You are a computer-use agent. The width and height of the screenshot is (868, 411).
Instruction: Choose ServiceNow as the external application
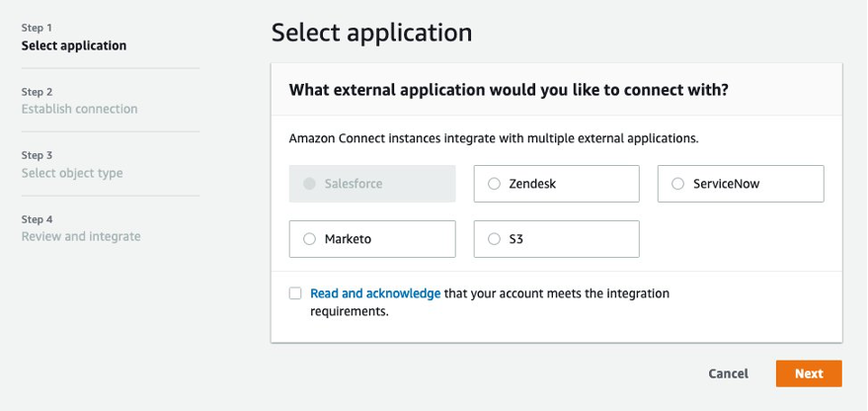tap(677, 184)
